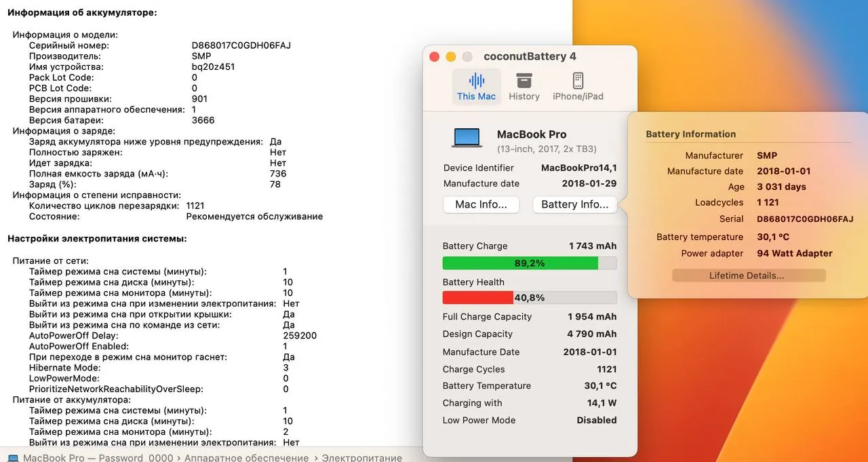Click the Charging with 14,1 W value

click(x=602, y=403)
